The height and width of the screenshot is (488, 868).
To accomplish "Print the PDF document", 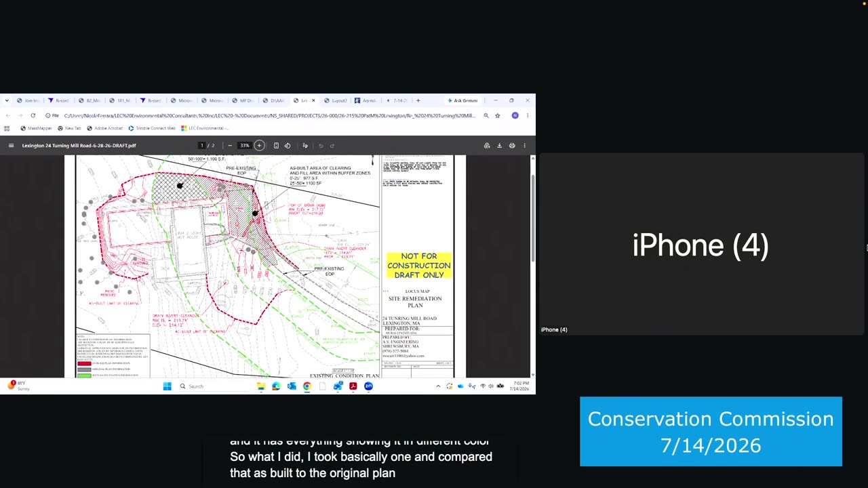I will pos(512,145).
